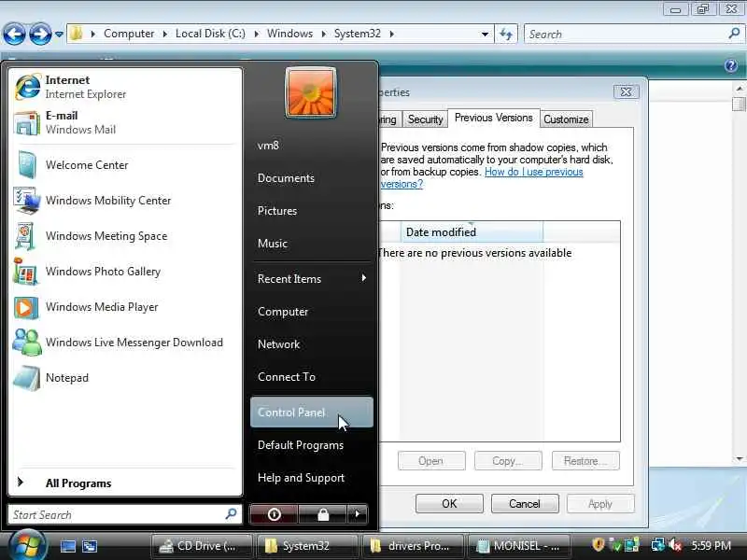Click the lock computer button
This screenshot has height=560, width=747.
pyautogui.click(x=323, y=514)
